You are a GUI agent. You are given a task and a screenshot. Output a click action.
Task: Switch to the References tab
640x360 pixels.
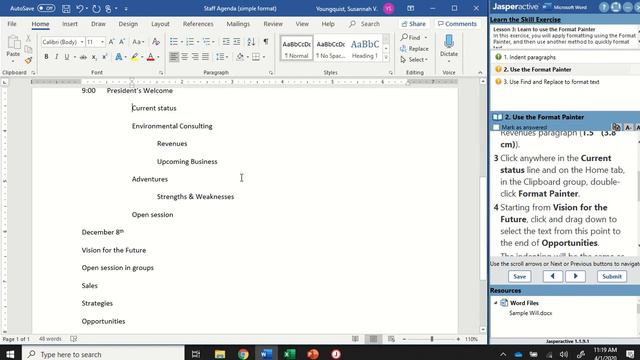(198, 24)
